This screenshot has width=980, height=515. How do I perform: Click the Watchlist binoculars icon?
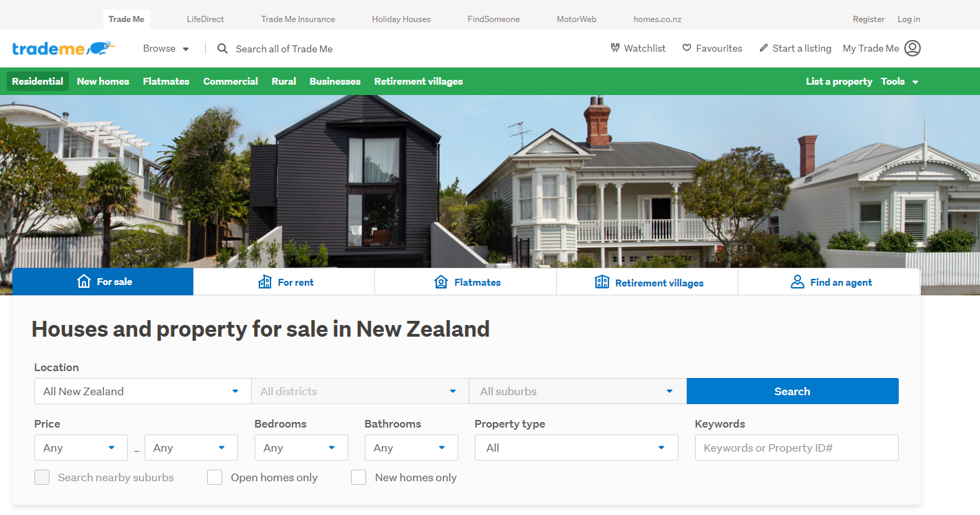(615, 48)
